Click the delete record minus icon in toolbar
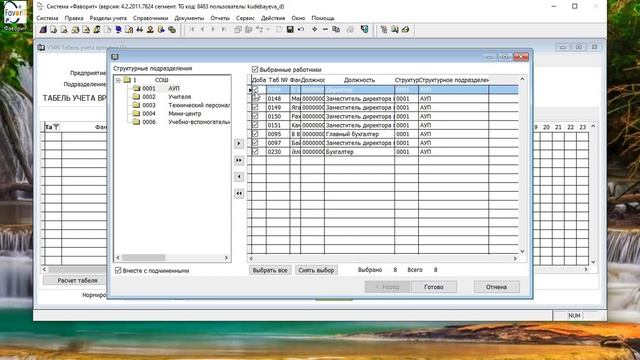The height and width of the screenshot is (360, 640). (x=325, y=30)
